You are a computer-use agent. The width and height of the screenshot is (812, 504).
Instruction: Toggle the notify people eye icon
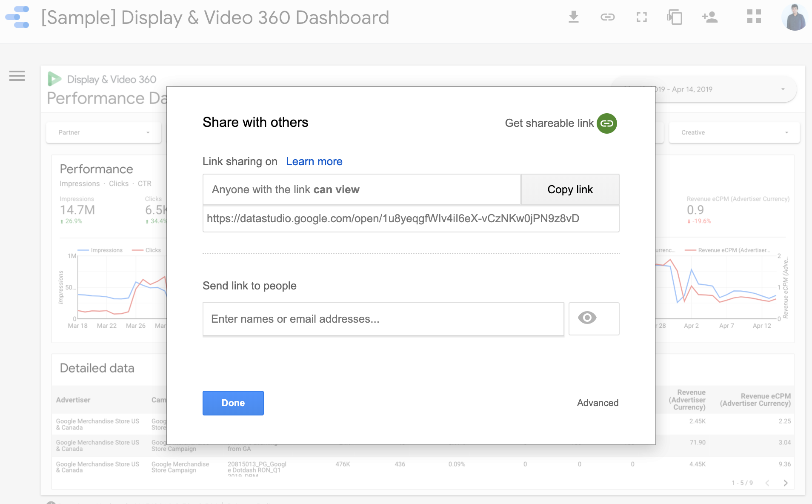point(594,318)
